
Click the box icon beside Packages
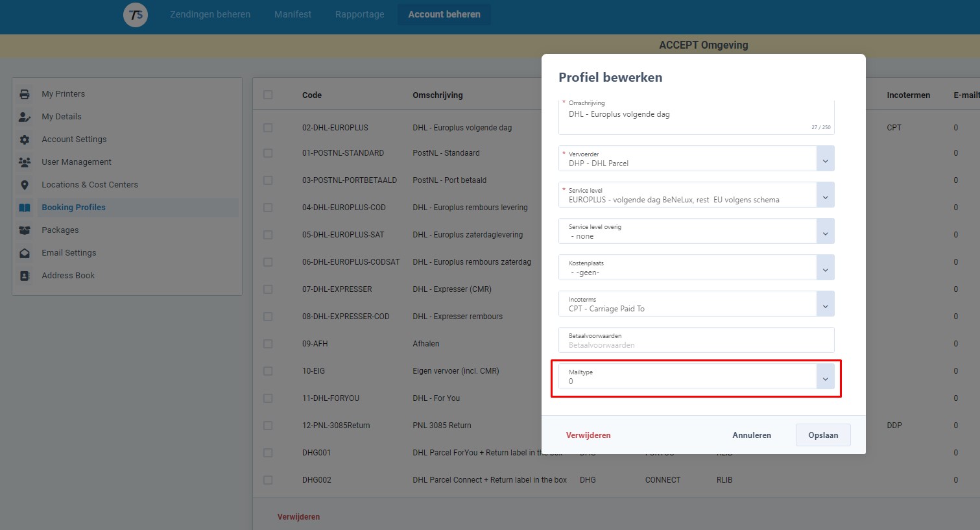pos(25,230)
